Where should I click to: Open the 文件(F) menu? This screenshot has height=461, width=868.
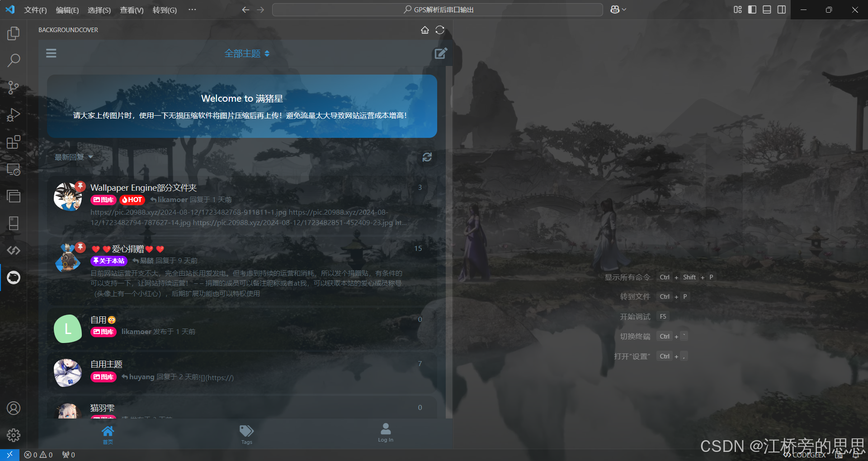35,10
